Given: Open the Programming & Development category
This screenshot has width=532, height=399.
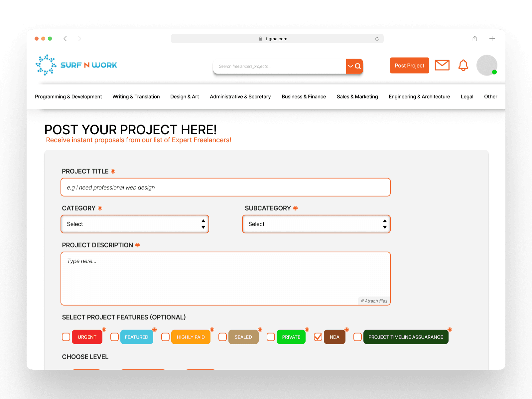Looking at the screenshot, I should [x=68, y=96].
